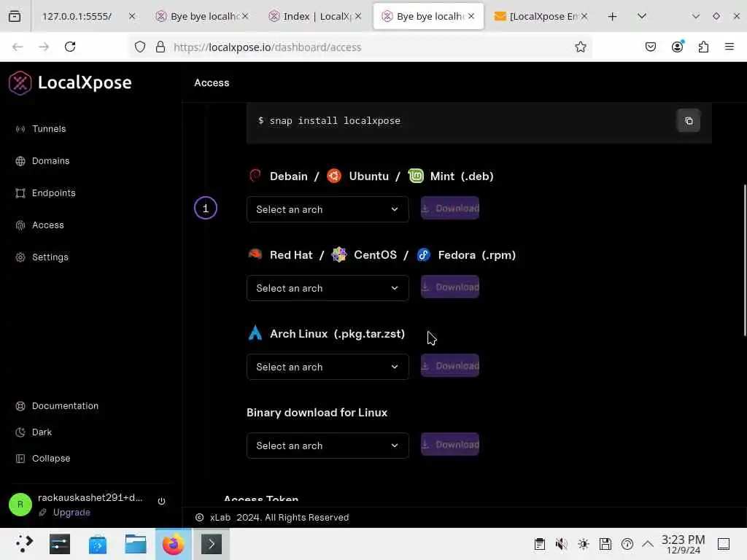This screenshot has width=747, height=560.
Task: Open Firefox hamburger menu
Action: pos(729,47)
